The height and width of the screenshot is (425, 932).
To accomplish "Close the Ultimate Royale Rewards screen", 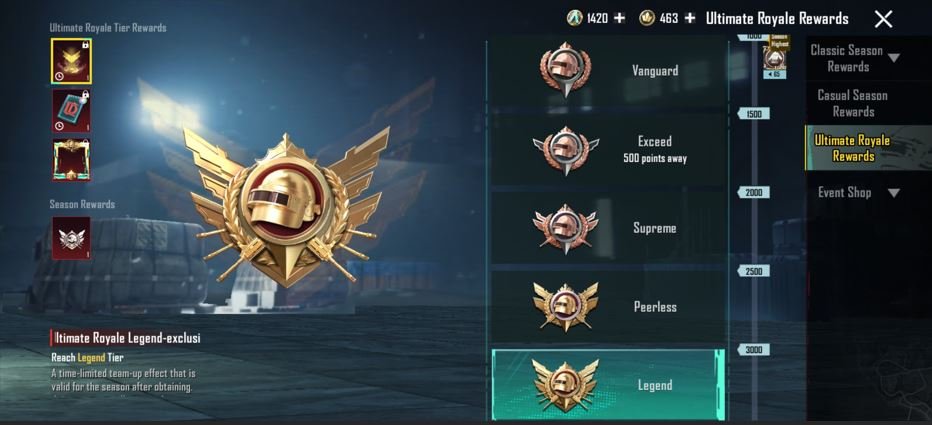I will click(x=883, y=19).
